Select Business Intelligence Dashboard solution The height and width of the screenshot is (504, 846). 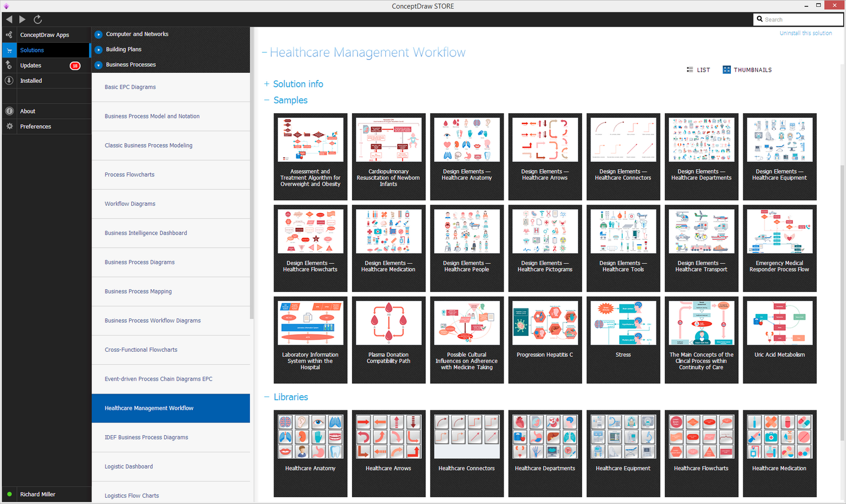tap(171, 233)
